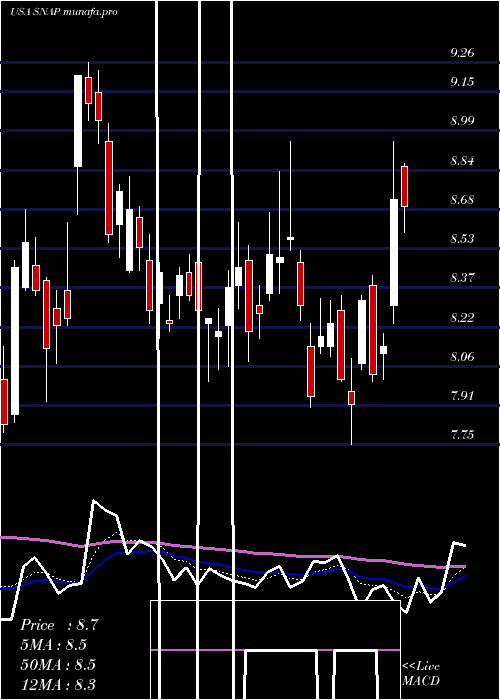Click the 8.99 price level label
The height and width of the screenshot is (700, 500).
click(462, 121)
